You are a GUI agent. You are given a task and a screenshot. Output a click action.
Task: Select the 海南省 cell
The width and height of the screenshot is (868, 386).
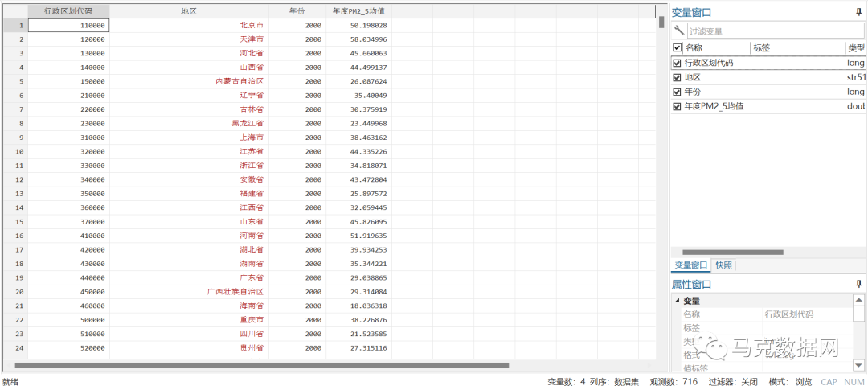click(190, 306)
